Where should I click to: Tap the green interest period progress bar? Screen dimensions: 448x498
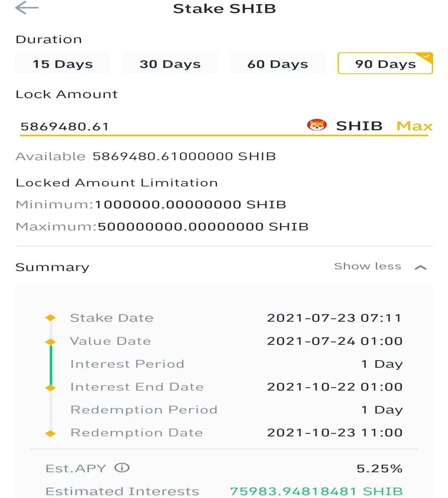[x=51, y=365]
